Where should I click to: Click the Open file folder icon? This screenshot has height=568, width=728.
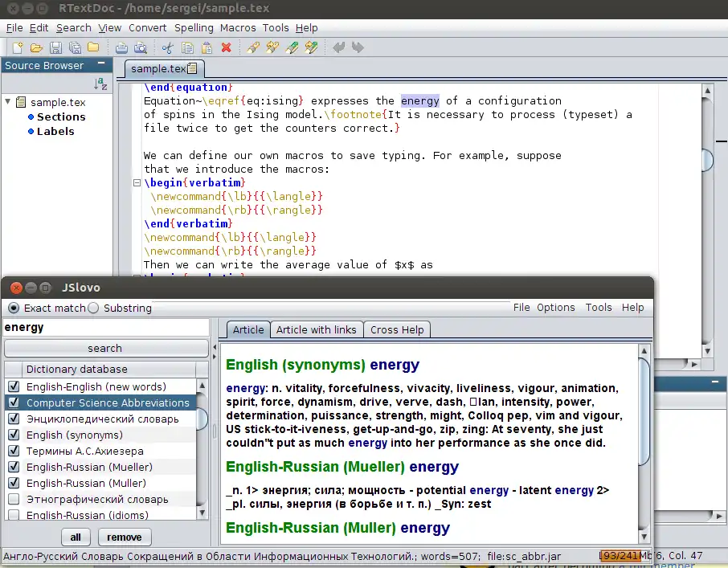pyautogui.click(x=36, y=47)
